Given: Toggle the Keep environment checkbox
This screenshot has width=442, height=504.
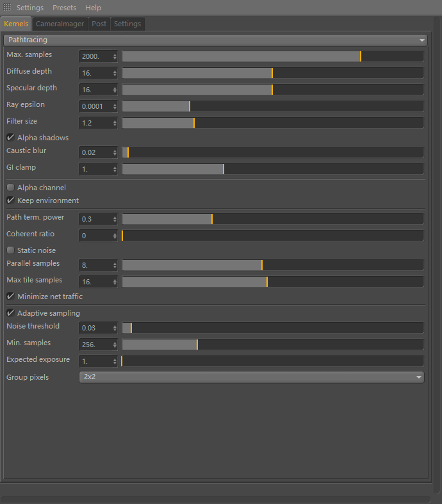Looking at the screenshot, I should 11,200.
